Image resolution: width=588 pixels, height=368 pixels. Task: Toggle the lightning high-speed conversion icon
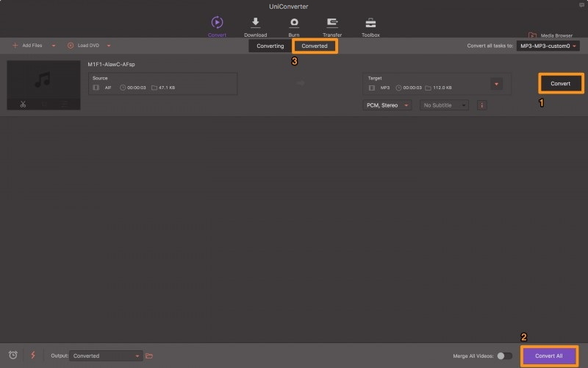[x=33, y=355]
